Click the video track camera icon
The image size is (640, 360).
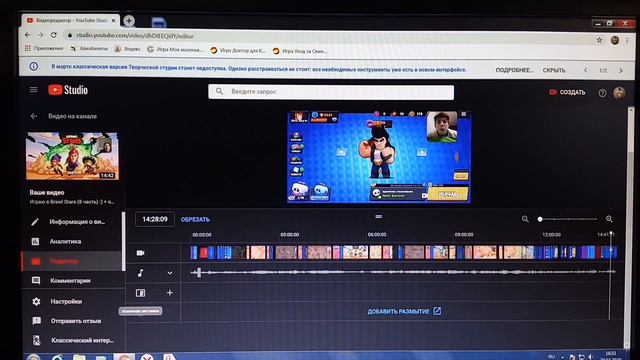[140, 253]
